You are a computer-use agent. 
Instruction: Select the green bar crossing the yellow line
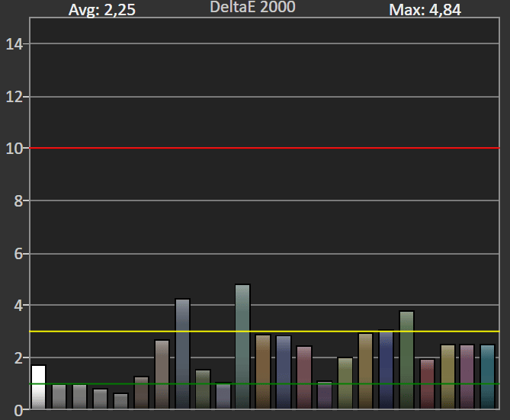pos(406,360)
